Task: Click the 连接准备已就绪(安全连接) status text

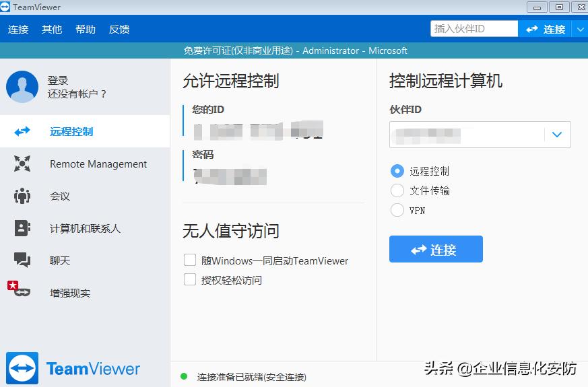Action: coord(252,377)
